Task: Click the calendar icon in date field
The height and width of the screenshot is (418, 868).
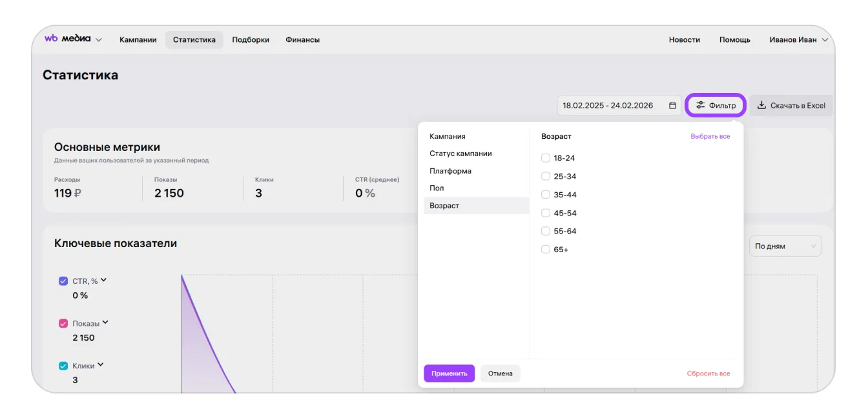Action: coord(672,106)
